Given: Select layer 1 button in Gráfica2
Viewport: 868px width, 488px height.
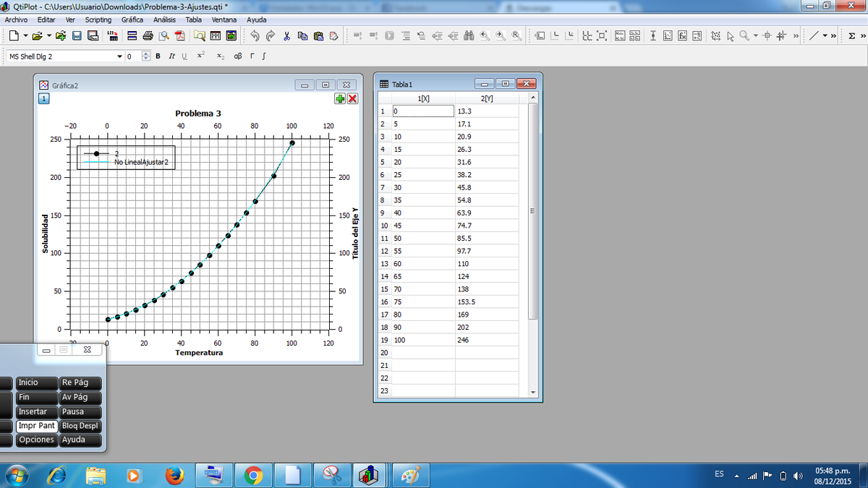Looking at the screenshot, I should click(x=44, y=98).
